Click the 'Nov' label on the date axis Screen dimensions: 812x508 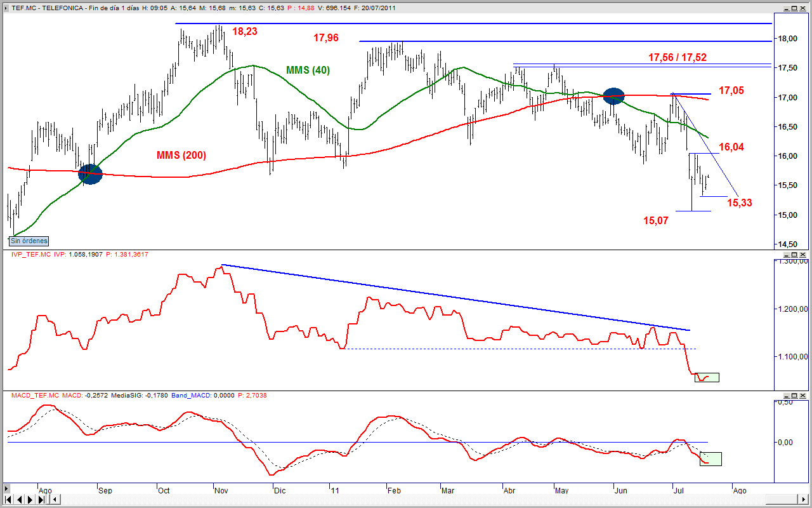[x=221, y=491]
